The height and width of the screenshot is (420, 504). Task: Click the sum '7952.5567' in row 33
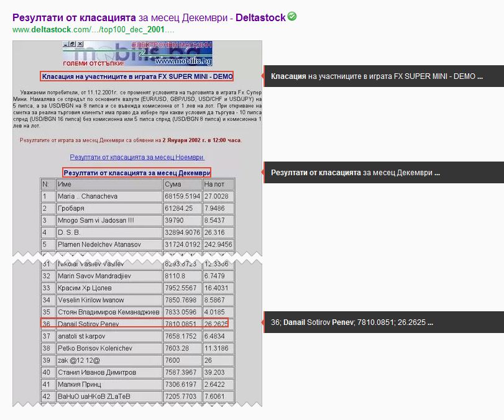(181, 288)
